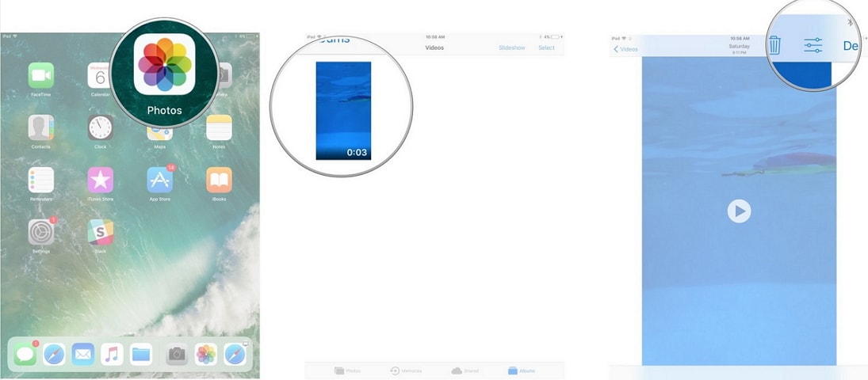Open Music in the dock
This screenshot has height=380, width=868.
(x=112, y=354)
